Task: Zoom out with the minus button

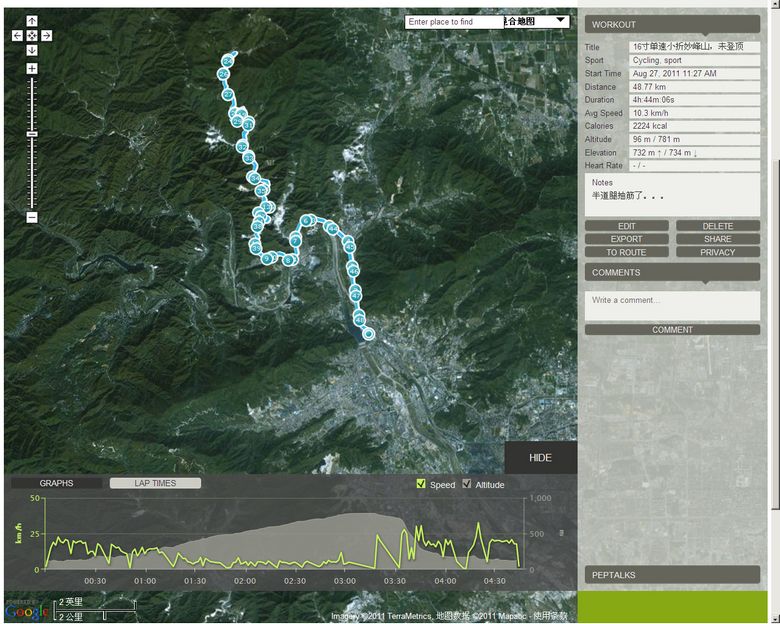Action: 32,217
